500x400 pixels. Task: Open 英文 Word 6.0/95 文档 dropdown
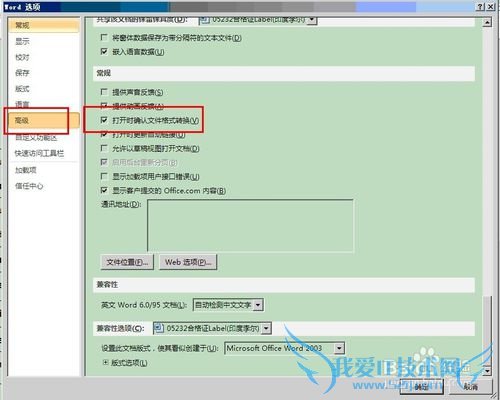[258, 305]
